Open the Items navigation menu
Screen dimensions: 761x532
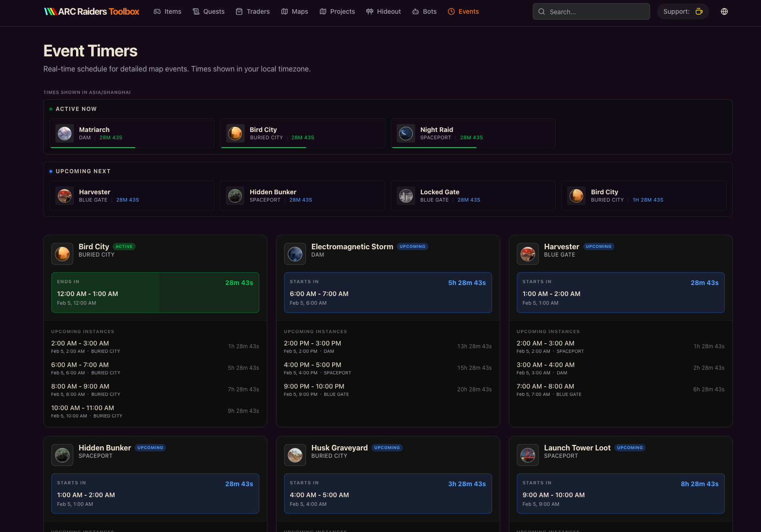168,11
